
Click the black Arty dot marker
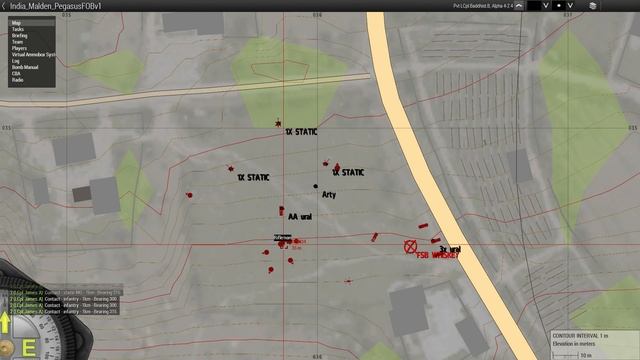tap(316, 186)
